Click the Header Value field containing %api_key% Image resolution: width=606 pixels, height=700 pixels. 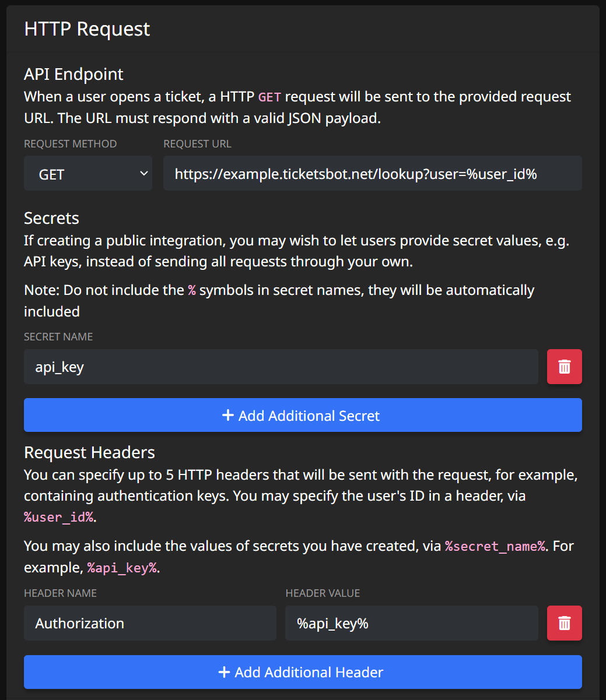[x=411, y=623]
